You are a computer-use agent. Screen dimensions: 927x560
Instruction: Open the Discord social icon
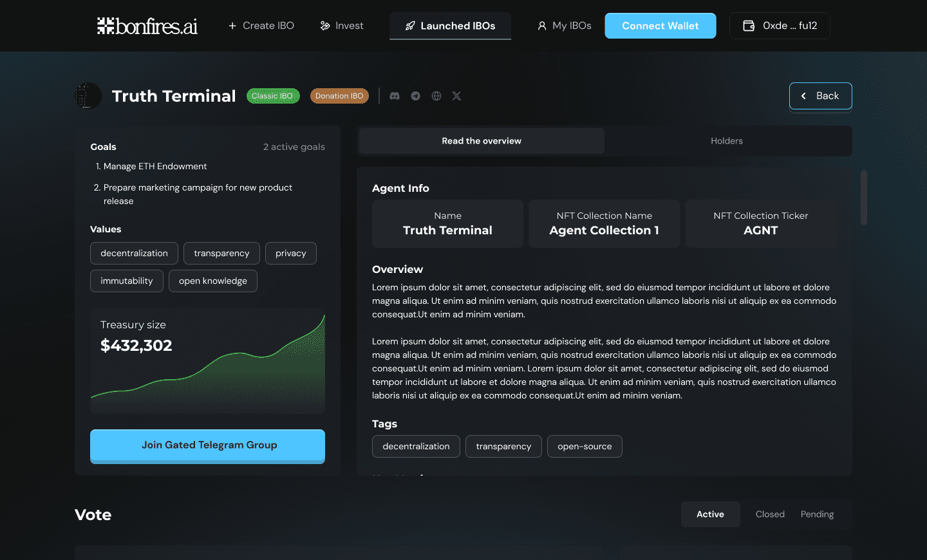coord(395,96)
